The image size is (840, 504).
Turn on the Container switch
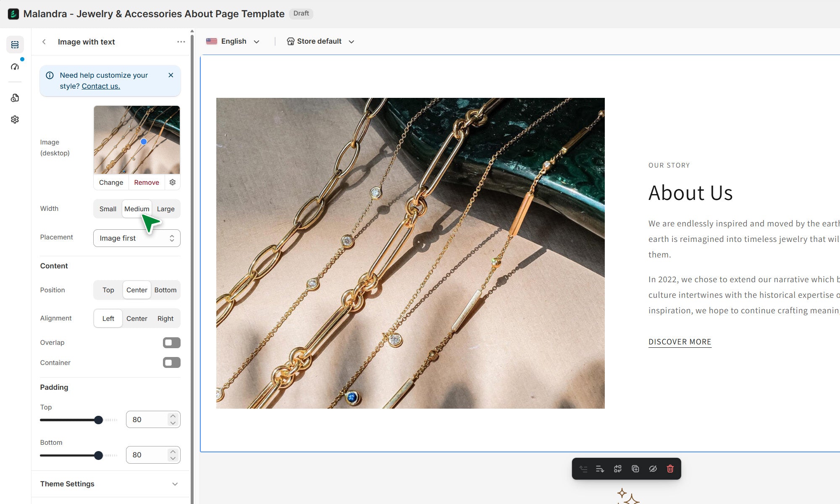pyautogui.click(x=171, y=362)
